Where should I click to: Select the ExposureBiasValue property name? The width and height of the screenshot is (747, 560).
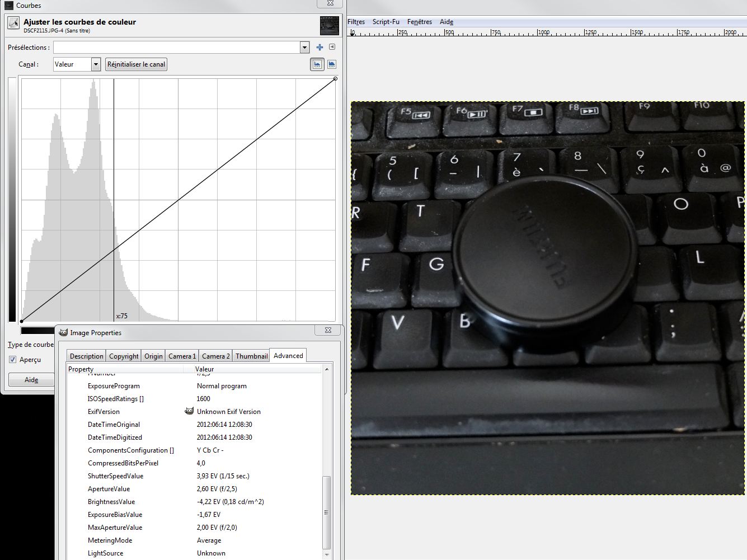[115, 515]
